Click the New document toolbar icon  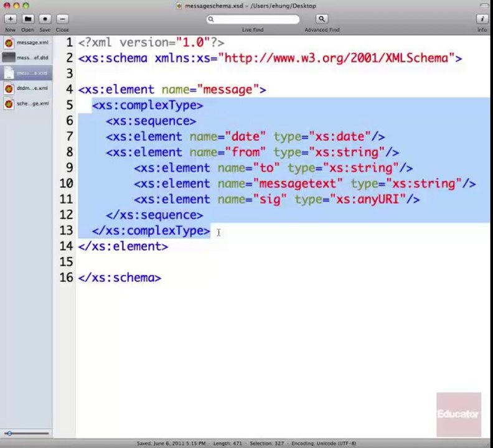(x=10, y=19)
